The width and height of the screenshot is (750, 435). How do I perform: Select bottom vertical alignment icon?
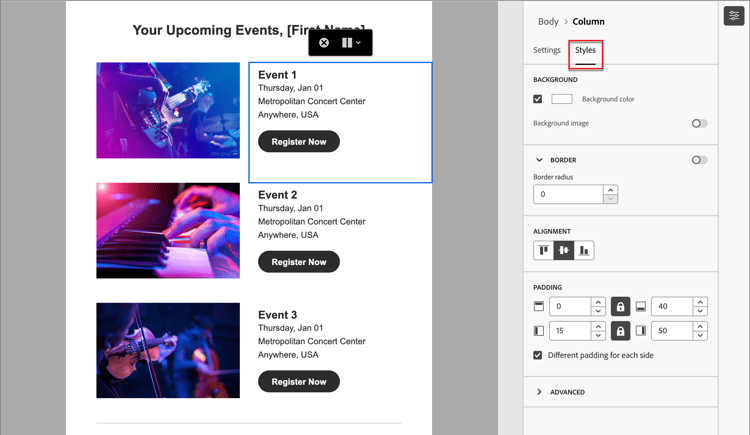point(584,250)
